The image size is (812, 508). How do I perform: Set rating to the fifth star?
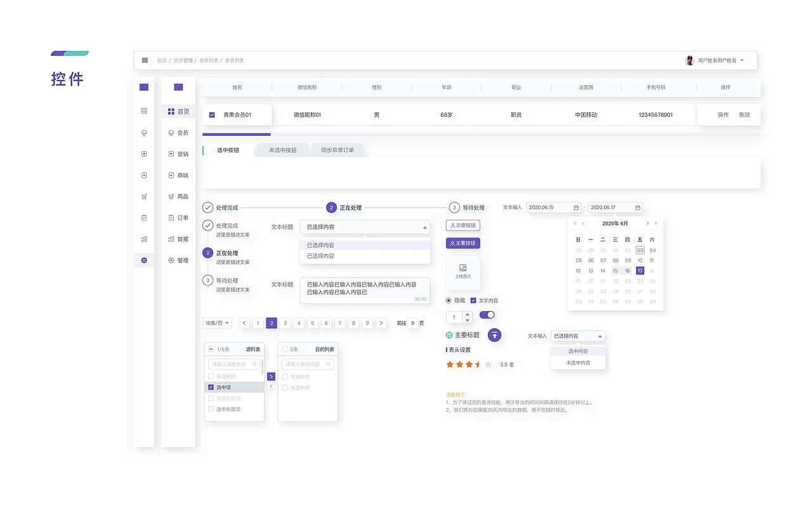coord(488,364)
